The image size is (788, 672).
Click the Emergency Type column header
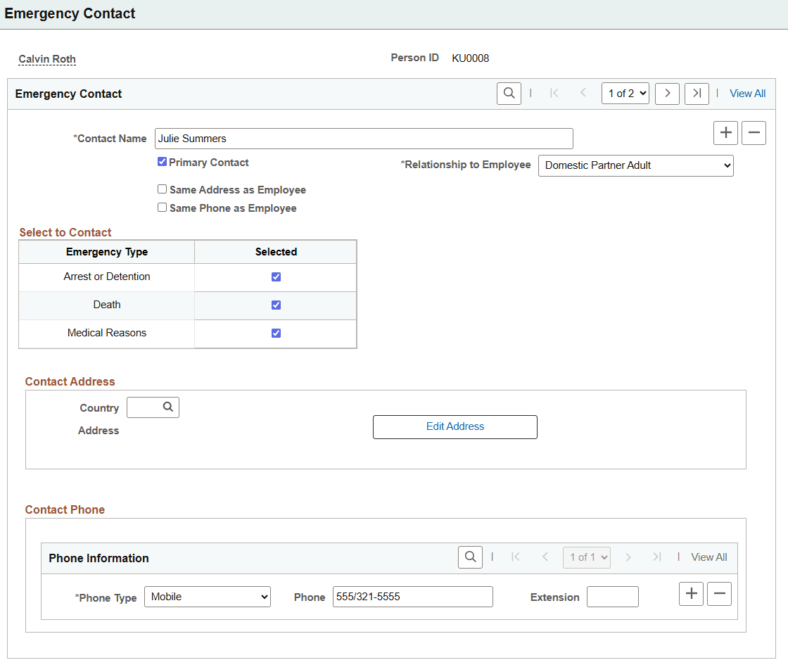click(106, 252)
